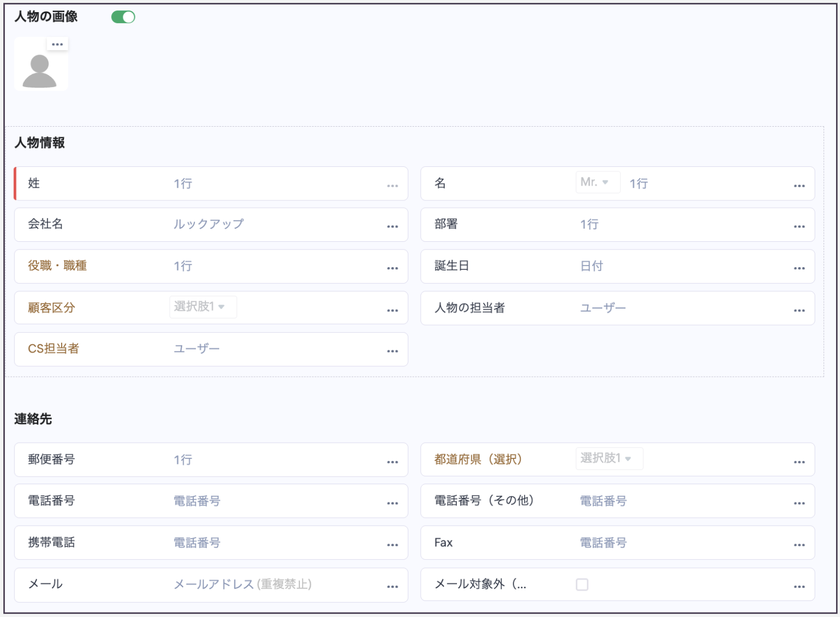Viewport: 840px width, 617px height.
Task: Turn off the 人物の画像 toggle switch
Action: 123,17
